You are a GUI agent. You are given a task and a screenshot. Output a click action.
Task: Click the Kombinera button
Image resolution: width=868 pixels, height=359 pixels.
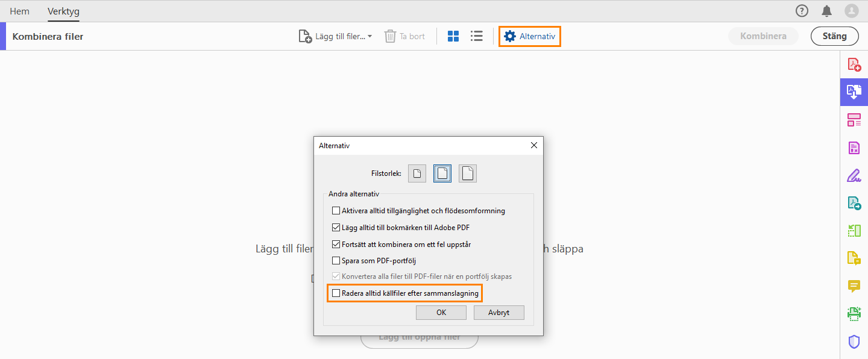coord(763,36)
